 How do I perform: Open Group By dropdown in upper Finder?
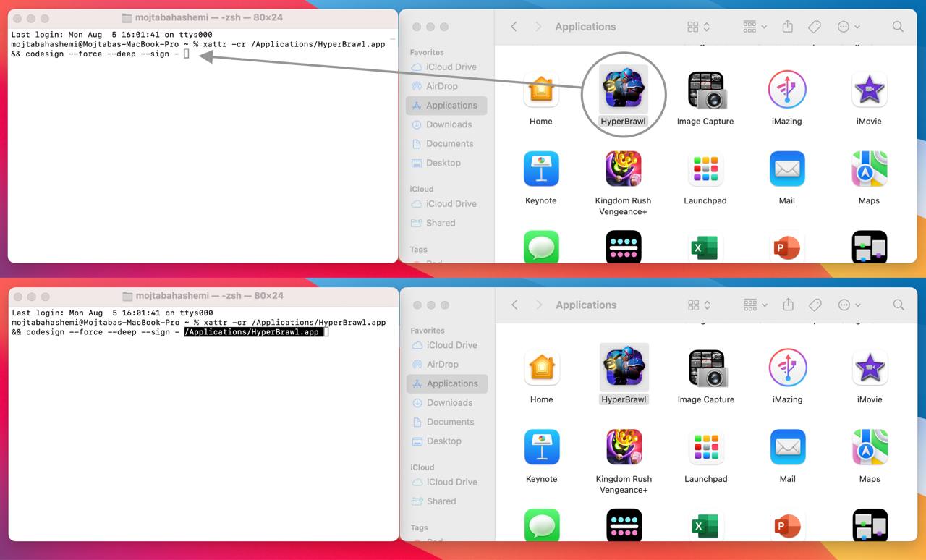[755, 27]
